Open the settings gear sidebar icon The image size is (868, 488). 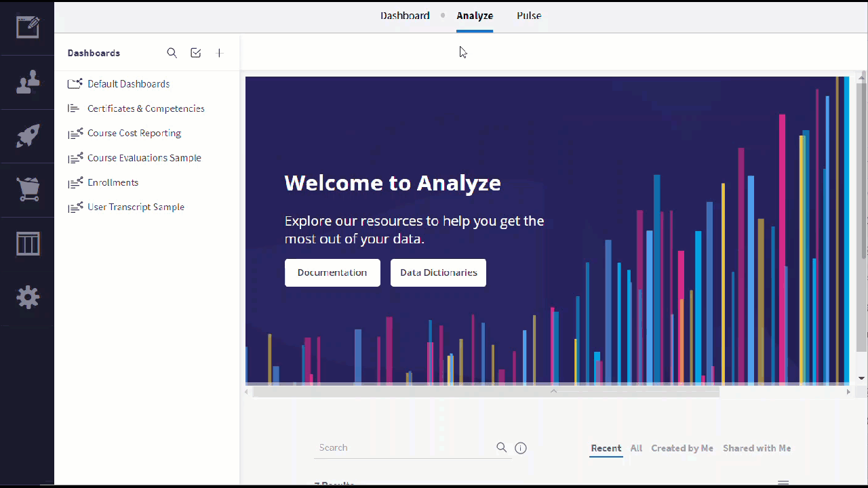coord(28,298)
